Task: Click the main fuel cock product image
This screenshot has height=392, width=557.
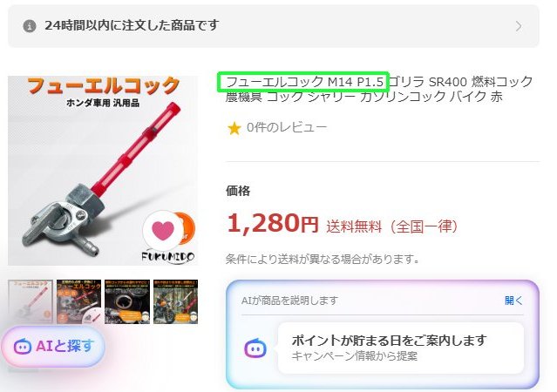Action: tap(103, 171)
